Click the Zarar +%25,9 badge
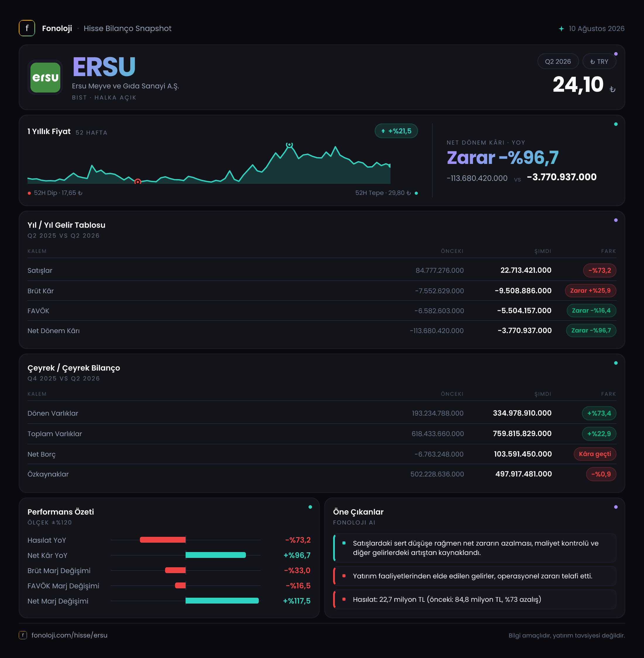This screenshot has height=658, width=644. (x=590, y=290)
